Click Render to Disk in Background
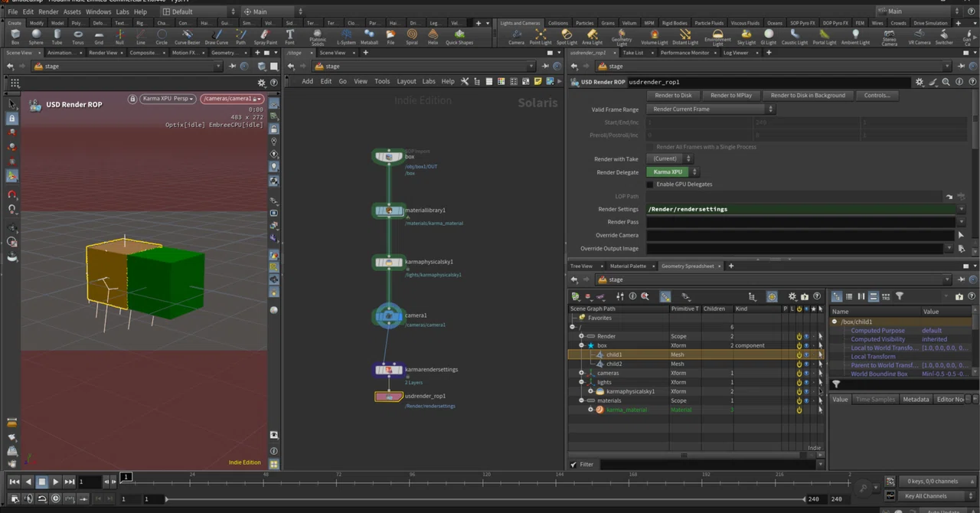Viewport: 980px width, 513px height. pos(808,96)
